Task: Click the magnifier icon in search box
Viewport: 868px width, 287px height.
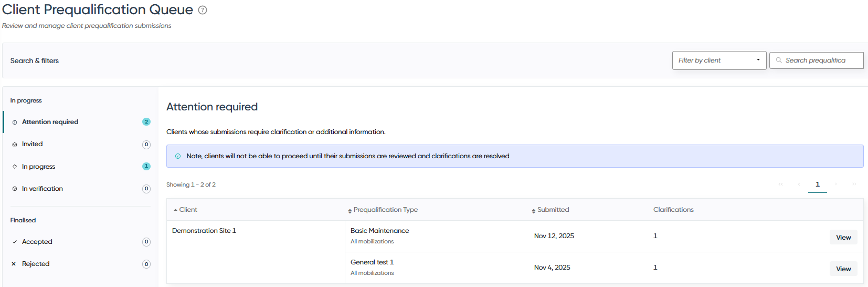Action: click(x=779, y=60)
